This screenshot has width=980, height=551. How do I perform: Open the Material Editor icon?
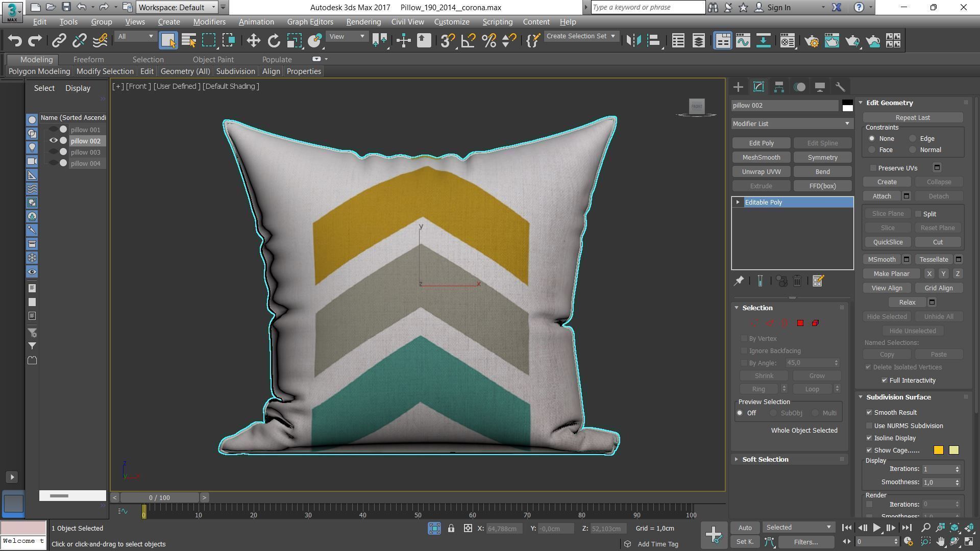click(787, 40)
